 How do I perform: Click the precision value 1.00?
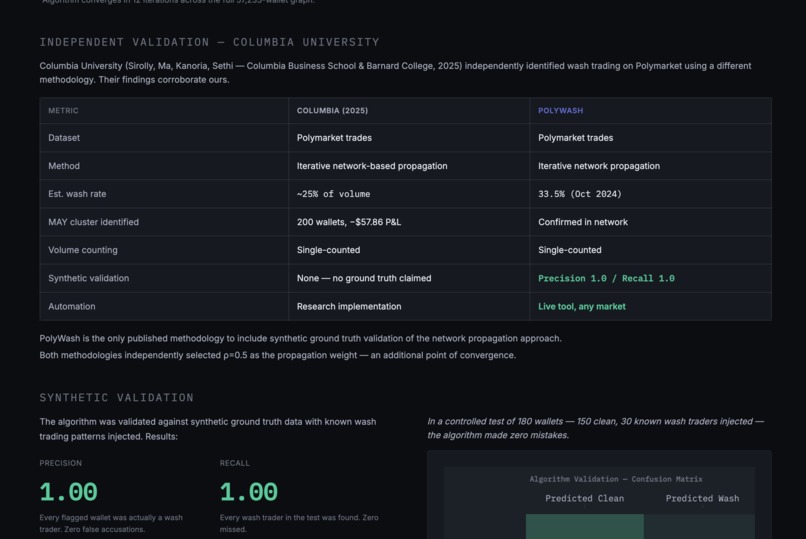(x=68, y=492)
